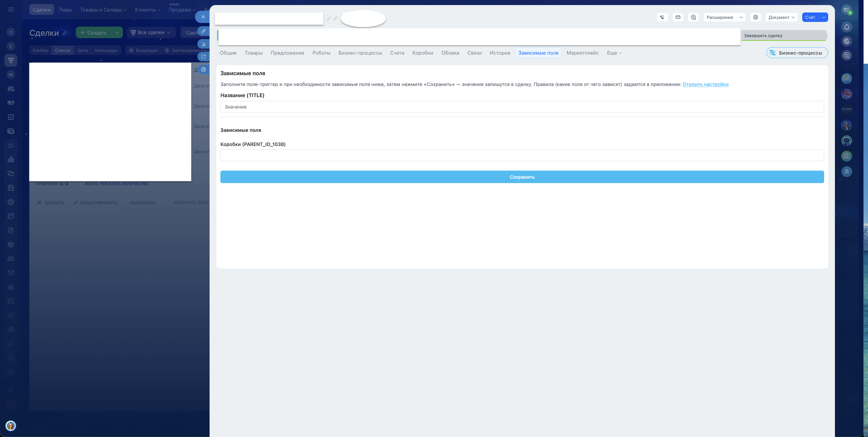
Task: Click the phone call icon in deal header
Action: coord(662,17)
